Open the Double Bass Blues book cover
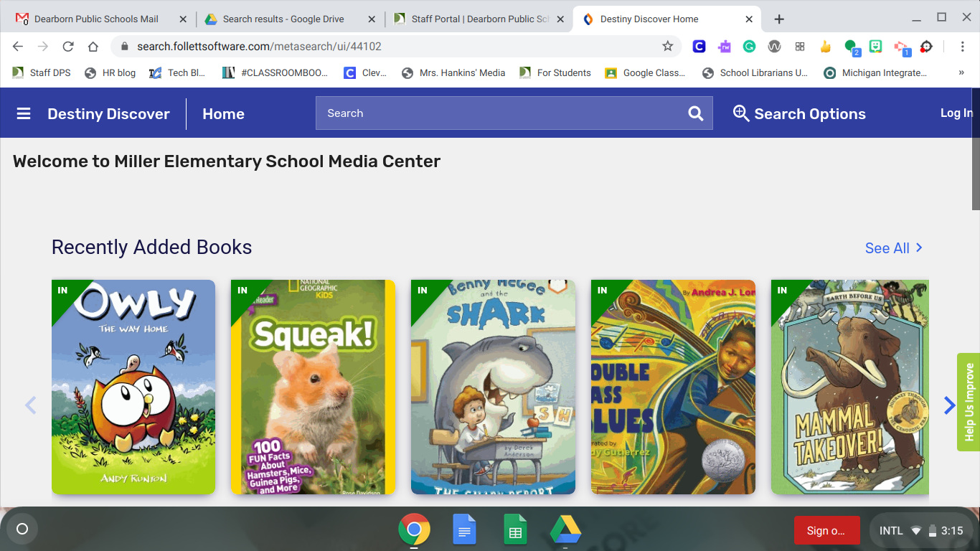The height and width of the screenshot is (551, 980). pyautogui.click(x=673, y=387)
